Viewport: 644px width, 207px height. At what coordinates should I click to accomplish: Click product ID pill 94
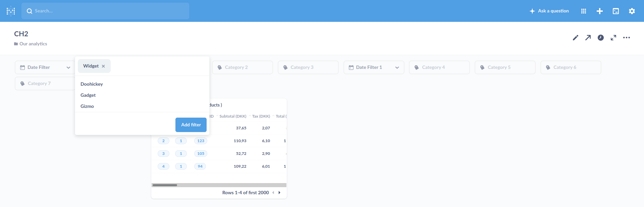200,166
